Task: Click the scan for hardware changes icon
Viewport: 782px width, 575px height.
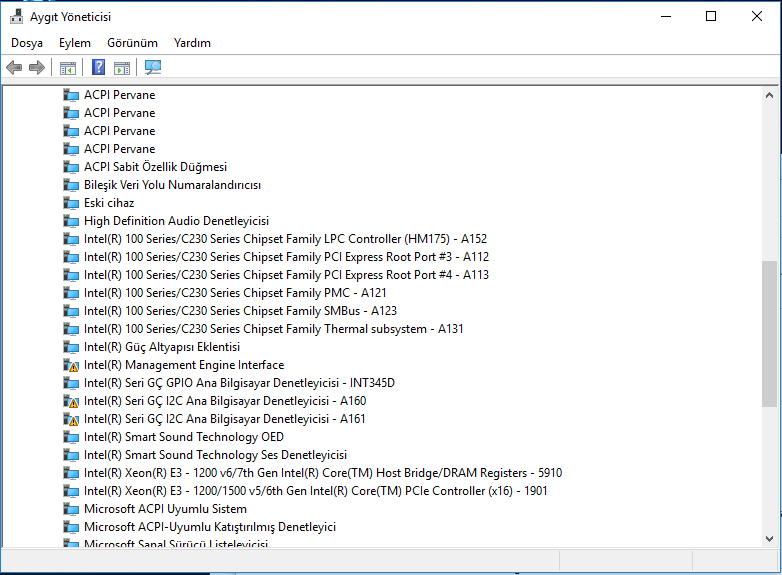Action: click(x=153, y=67)
